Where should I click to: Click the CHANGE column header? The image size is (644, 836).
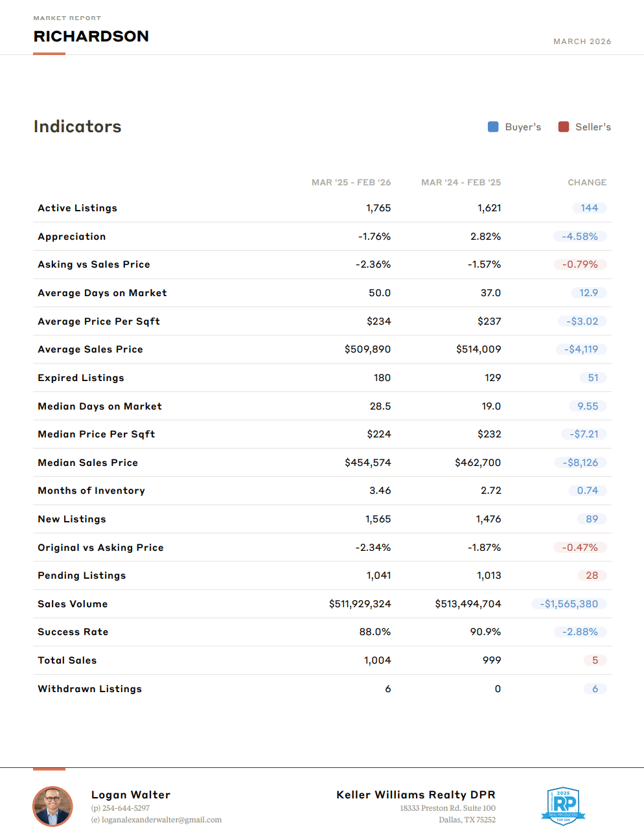[587, 183]
